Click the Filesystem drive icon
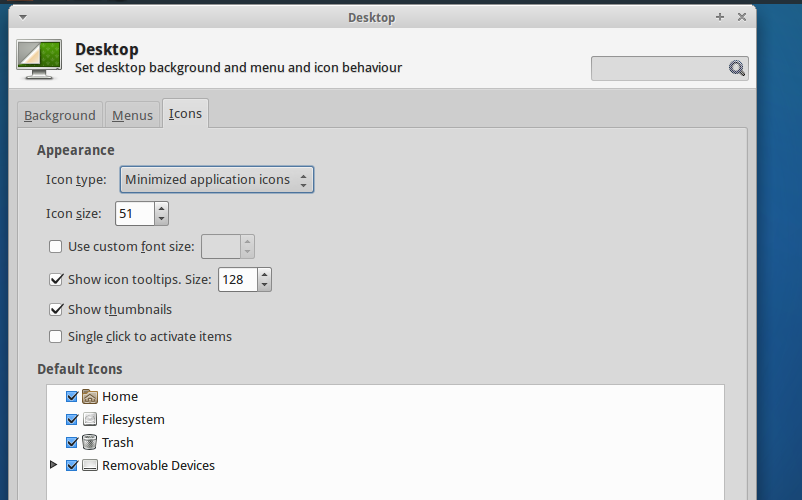The width and height of the screenshot is (802, 500). pos(90,419)
